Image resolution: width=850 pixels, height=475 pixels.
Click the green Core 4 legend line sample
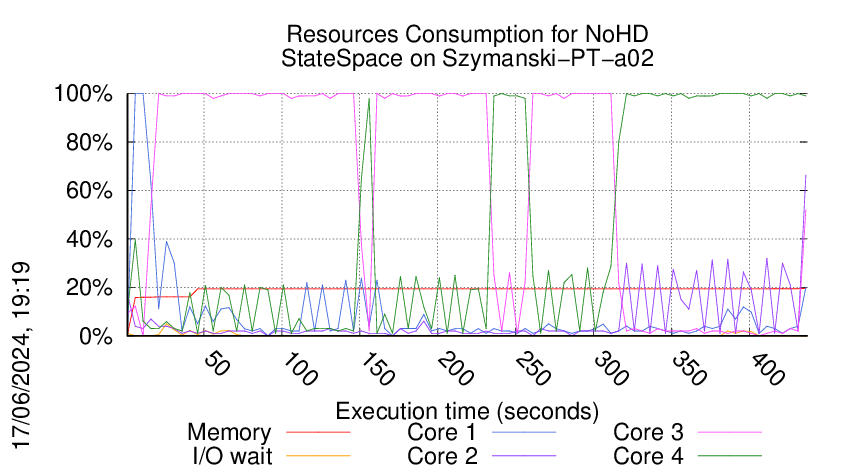click(730, 456)
